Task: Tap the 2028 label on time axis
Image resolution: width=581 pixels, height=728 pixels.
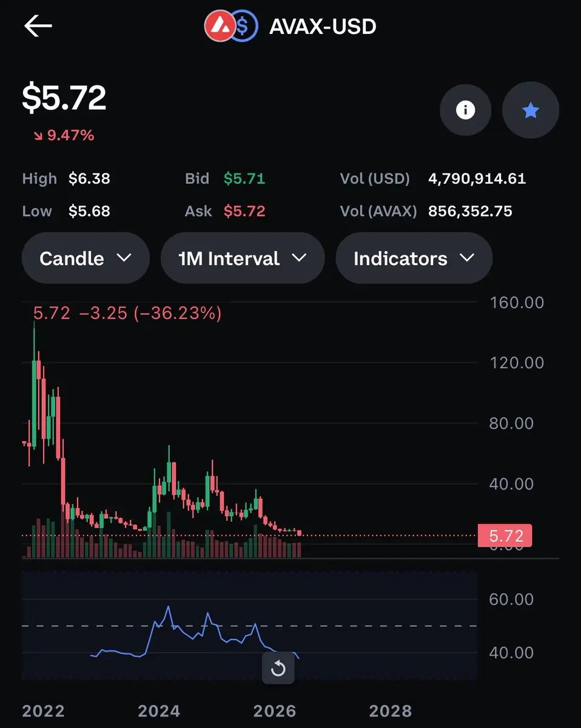Action: point(391,710)
